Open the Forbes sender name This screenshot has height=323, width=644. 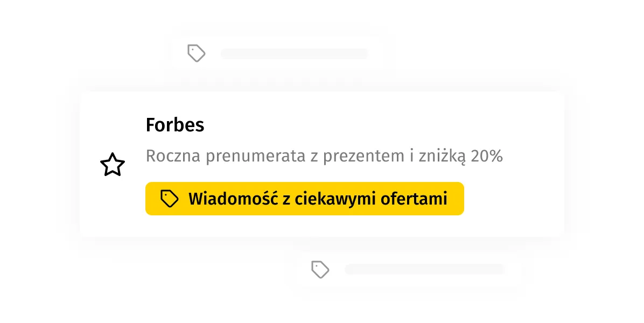175,125
